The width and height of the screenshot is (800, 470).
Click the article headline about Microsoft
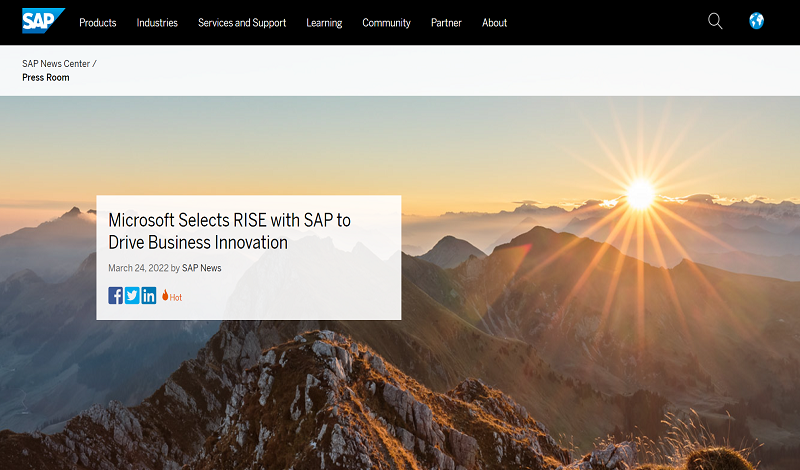(x=230, y=231)
